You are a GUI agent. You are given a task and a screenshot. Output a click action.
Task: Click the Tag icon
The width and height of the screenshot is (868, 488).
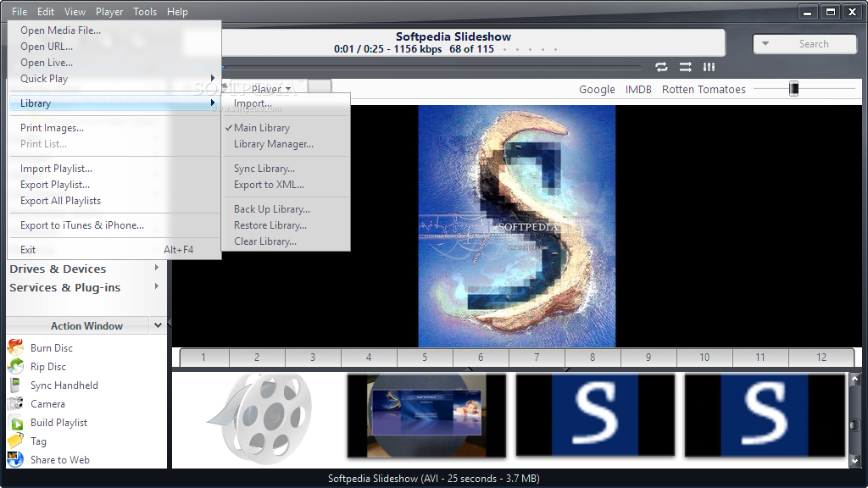(x=15, y=441)
